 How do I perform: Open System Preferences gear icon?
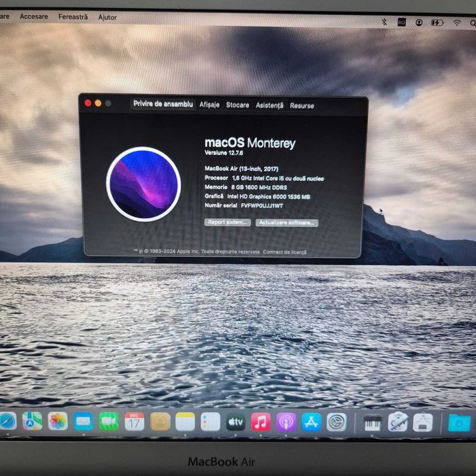tap(337, 422)
